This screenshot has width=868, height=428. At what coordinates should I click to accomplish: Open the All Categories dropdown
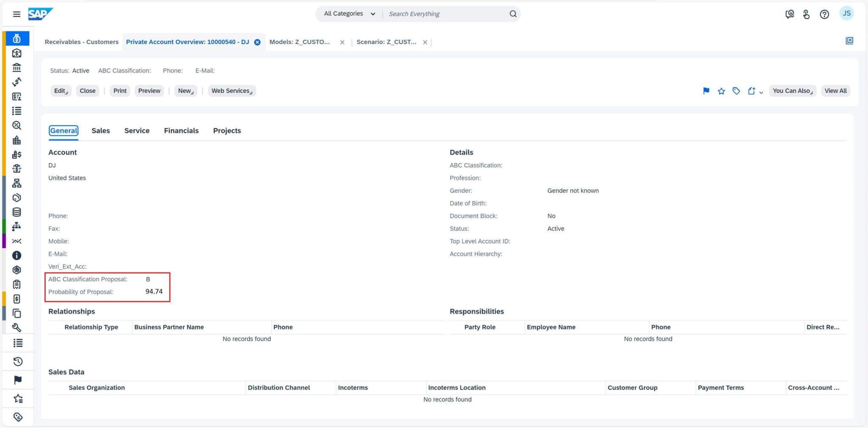tap(348, 14)
